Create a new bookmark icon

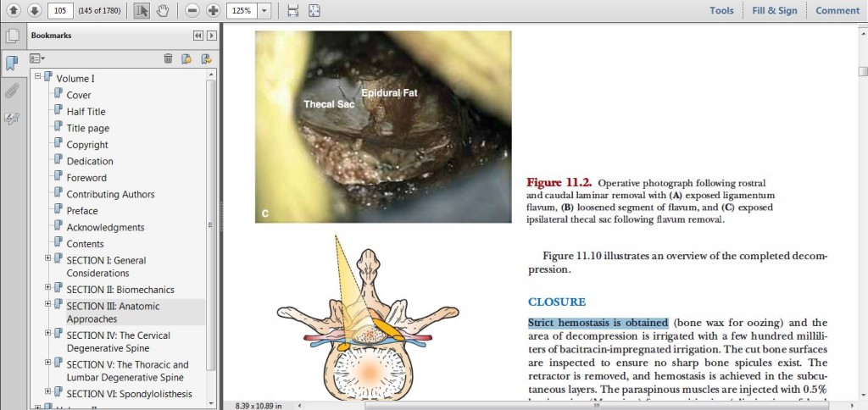(x=186, y=58)
